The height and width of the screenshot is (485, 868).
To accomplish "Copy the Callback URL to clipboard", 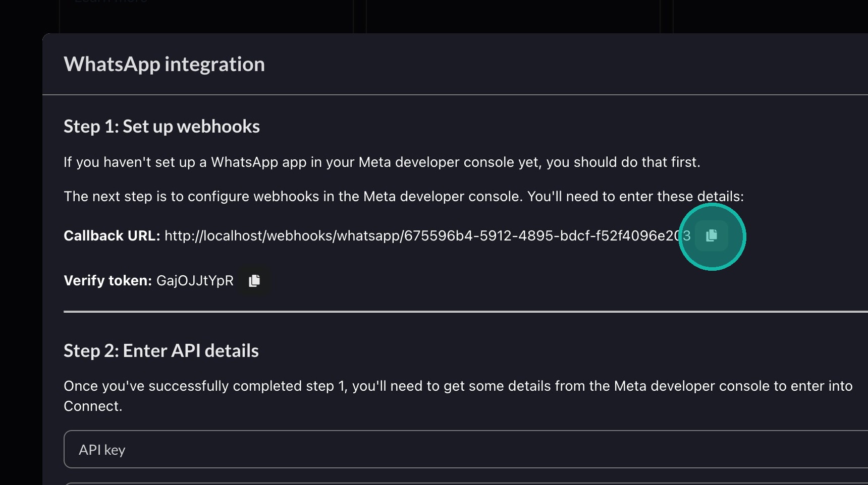I will pos(712,235).
